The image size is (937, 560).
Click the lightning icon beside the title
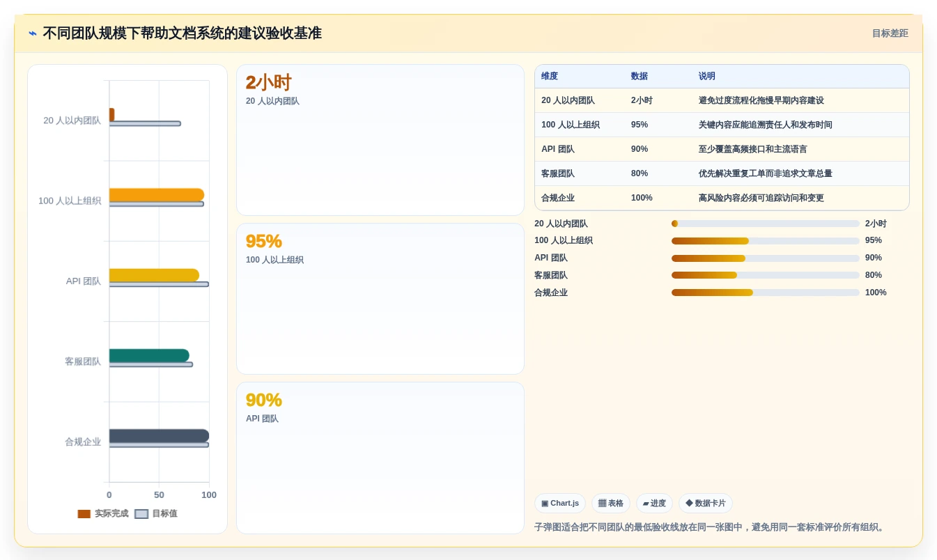pos(33,33)
